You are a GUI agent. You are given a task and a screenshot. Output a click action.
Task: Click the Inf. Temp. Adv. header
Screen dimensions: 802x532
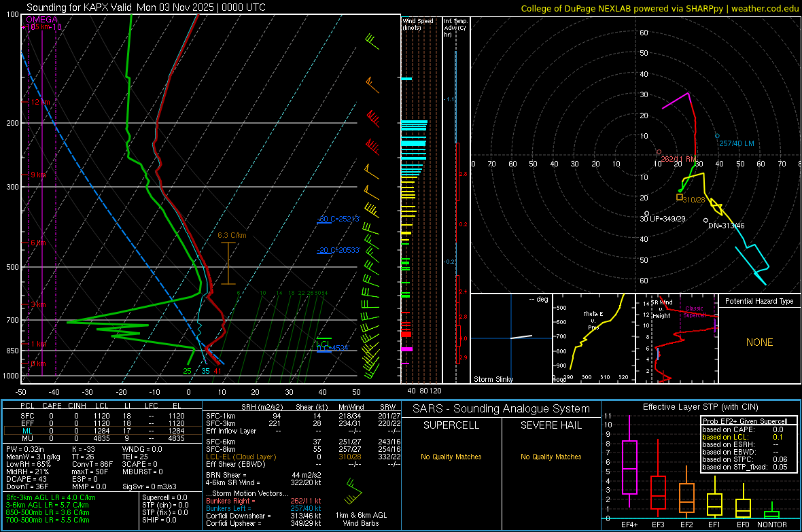455,28
